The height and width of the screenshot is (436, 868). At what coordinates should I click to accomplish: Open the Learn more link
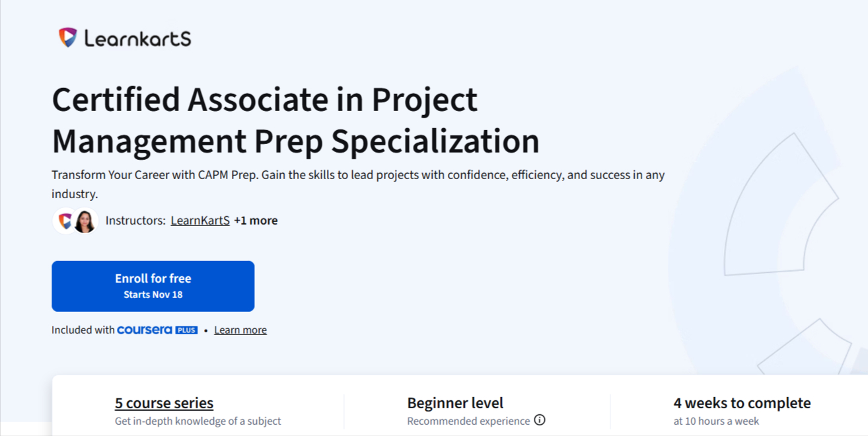(240, 330)
